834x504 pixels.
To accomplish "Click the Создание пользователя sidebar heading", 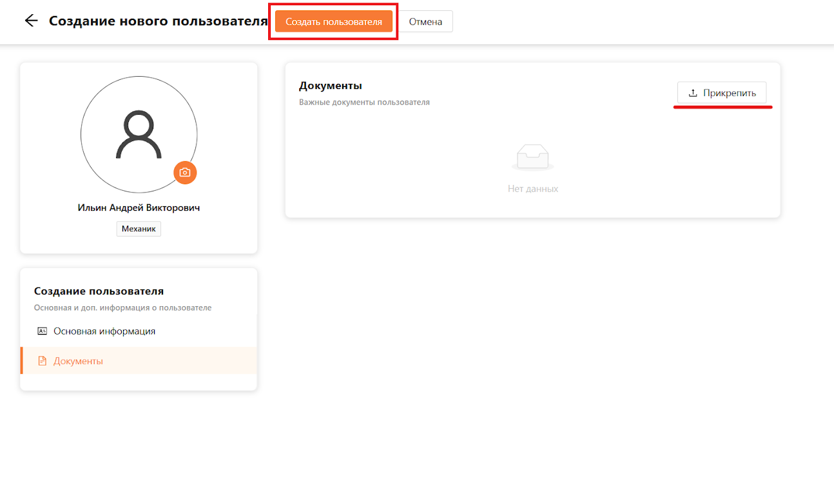I will click(99, 291).
